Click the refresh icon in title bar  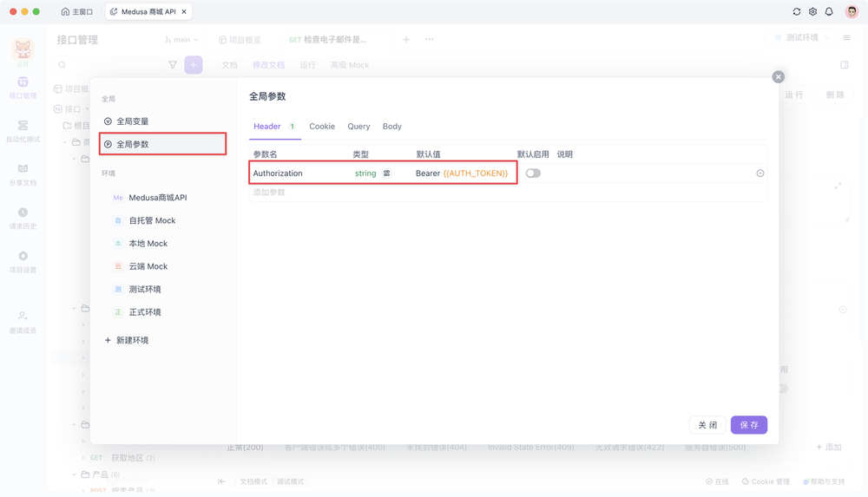pyautogui.click(x=797, y=12)
